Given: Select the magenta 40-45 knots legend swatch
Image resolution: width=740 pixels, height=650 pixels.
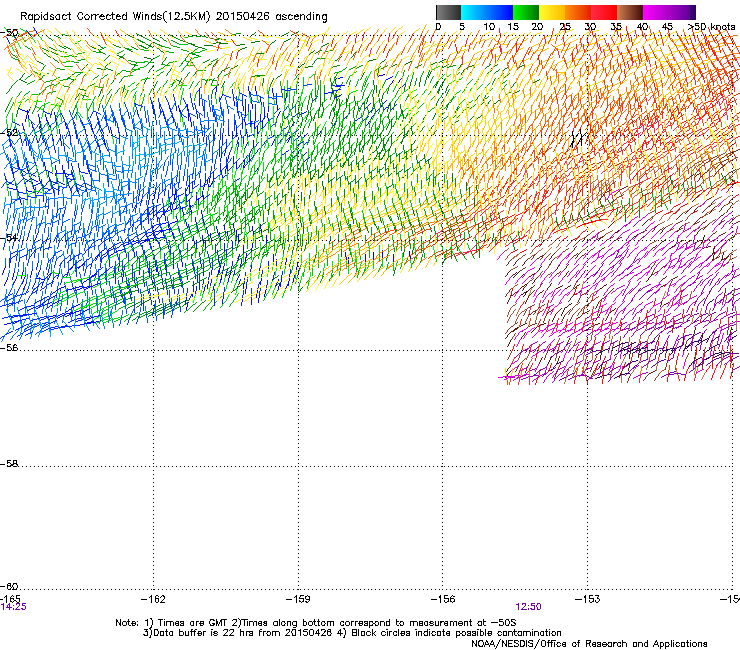Looking at the screenshot, I should pos(656,12).
